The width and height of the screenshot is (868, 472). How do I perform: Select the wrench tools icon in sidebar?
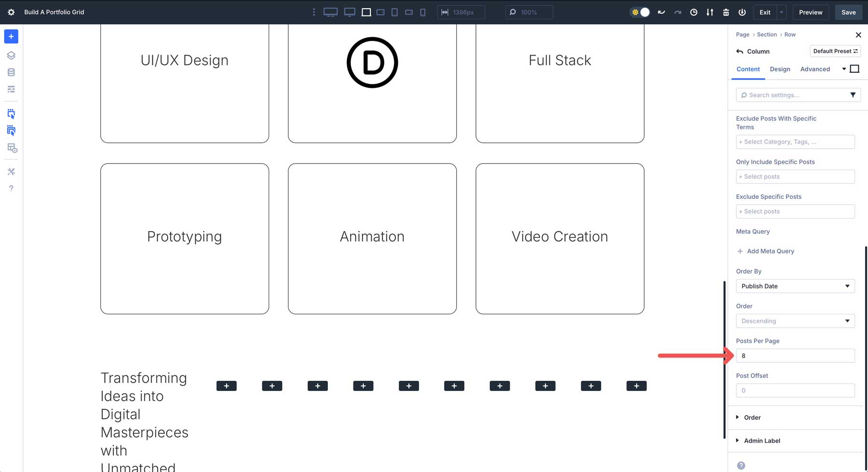coord(11,171)
